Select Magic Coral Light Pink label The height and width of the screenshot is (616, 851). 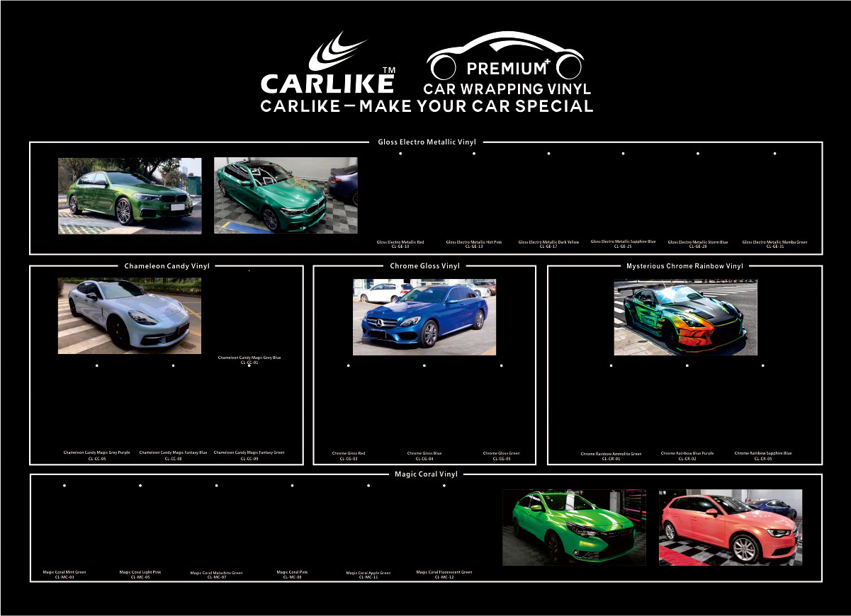[x=140, y=574]
